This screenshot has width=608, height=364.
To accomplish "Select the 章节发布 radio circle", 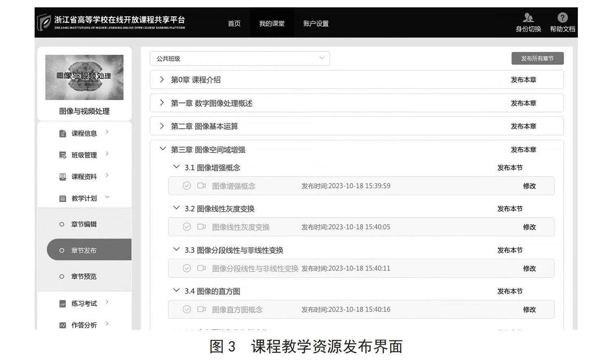I will click(62, 250).
